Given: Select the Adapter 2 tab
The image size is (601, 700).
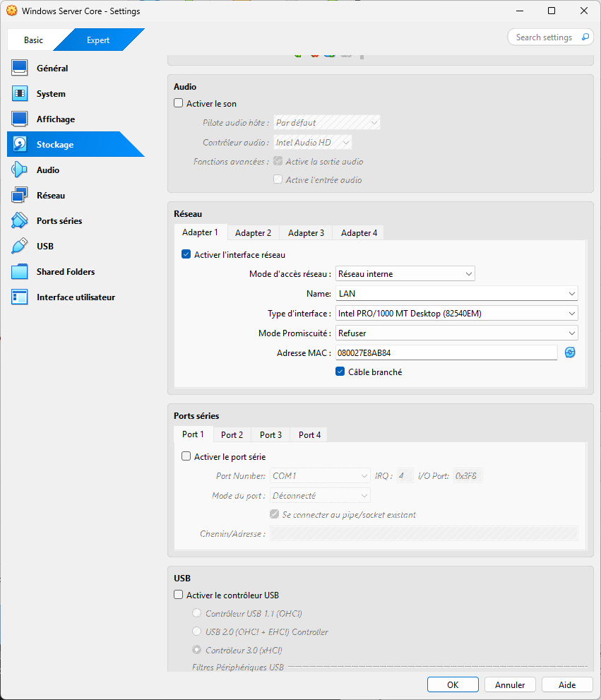Looking at the screenshot, I should [x=253, y=232].
